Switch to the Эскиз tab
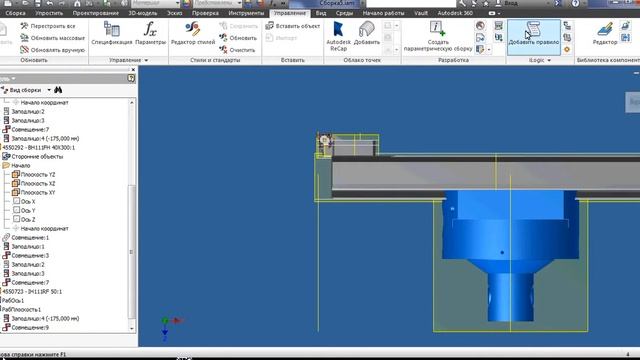Screen dimensions: 640x360 (175, 13)
